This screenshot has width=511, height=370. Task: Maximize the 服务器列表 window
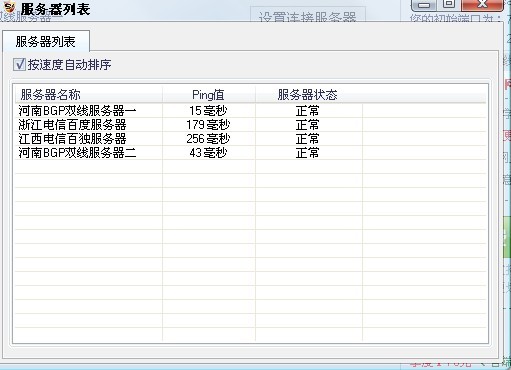[x=449, y=5]
